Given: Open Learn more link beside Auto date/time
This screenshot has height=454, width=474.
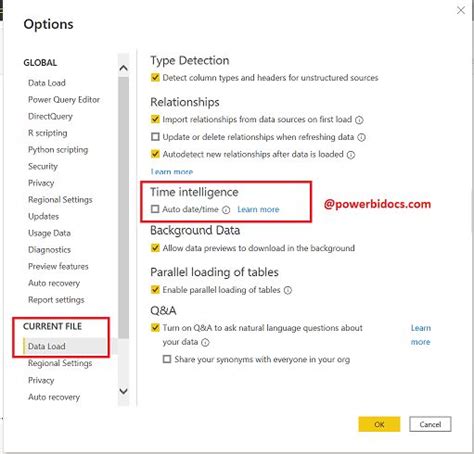Looking at the screenshot, I should click(x=258, y=209).
